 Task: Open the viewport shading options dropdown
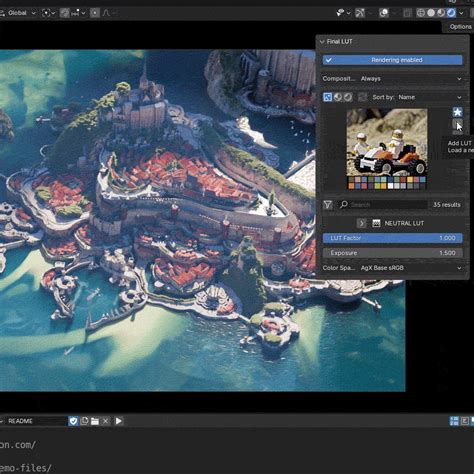[461, 13]
